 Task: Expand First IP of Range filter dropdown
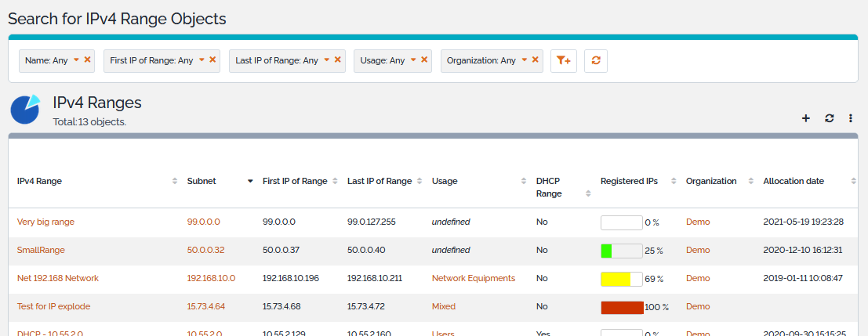[202, 60]
